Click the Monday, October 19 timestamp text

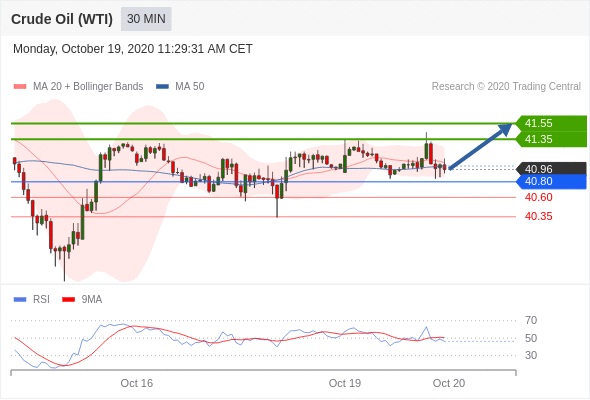tap(133, 49)
